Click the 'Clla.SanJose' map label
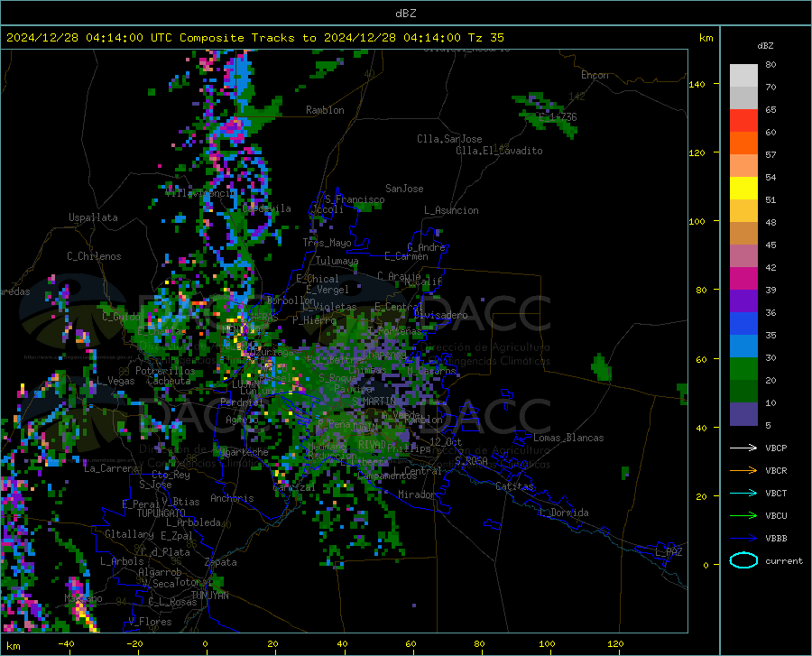The width and height of the screenshot is (812, 656). point(449,139)
